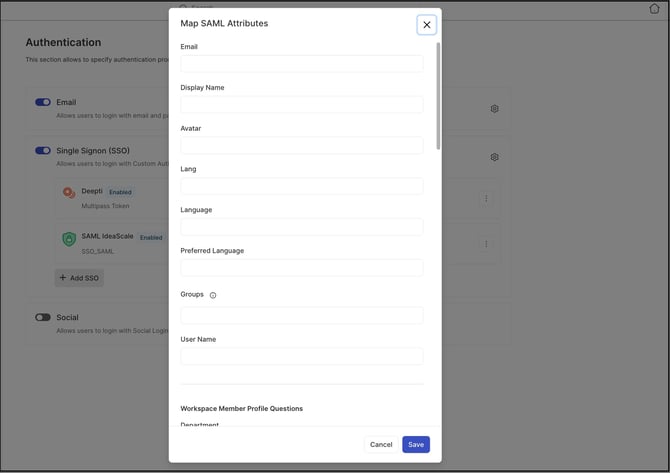Open Email authentication settings gear

[494, 109]
